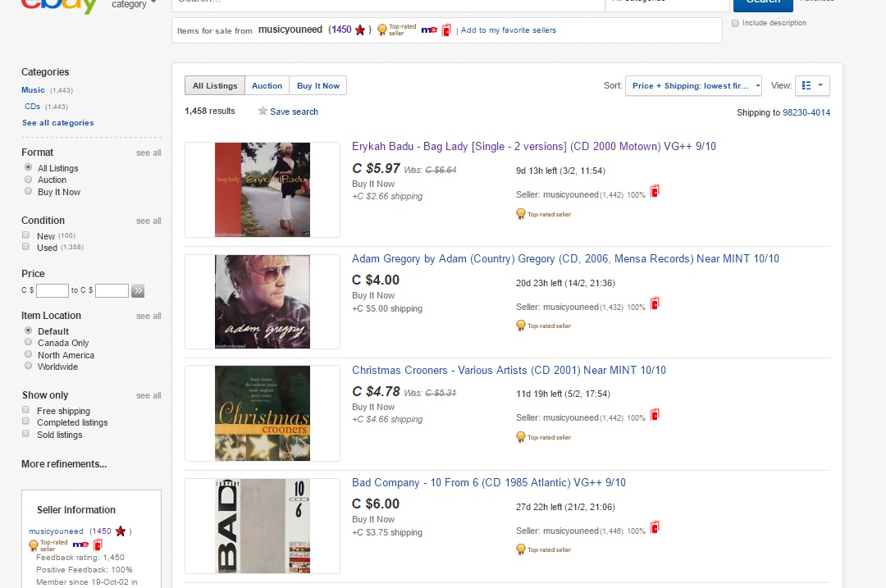Image resolution: width=886 pixels, height=588 pixels.
Task: Click top-rated seller badge in Seller Information box
Action: (x=48, y=545)
